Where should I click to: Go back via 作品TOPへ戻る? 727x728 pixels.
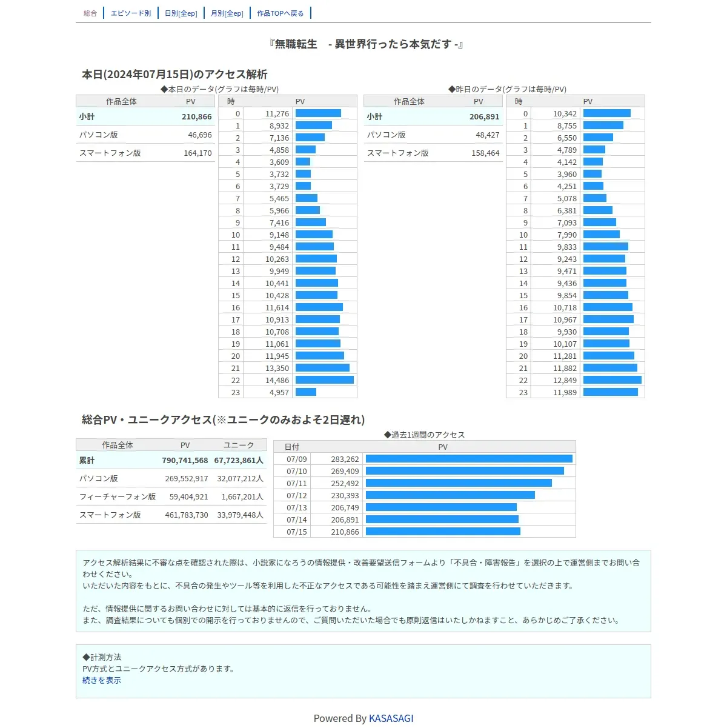click(x=281, y=13)
